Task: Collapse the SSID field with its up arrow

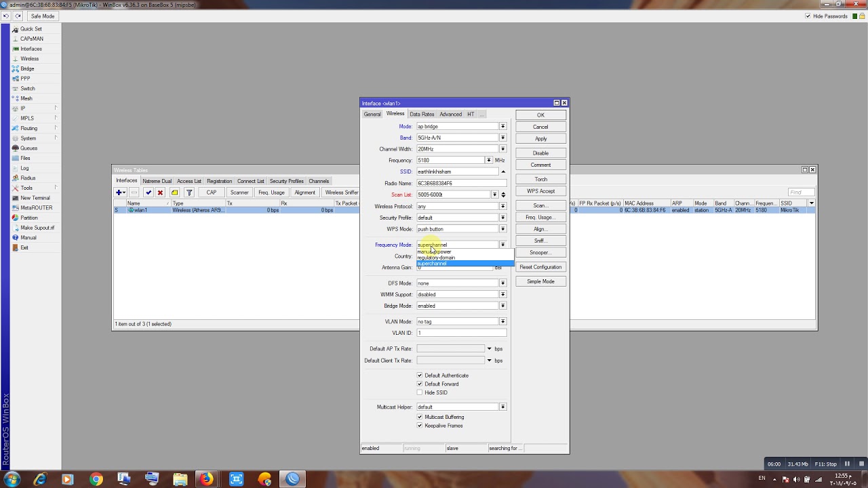Action: point(502,171)
